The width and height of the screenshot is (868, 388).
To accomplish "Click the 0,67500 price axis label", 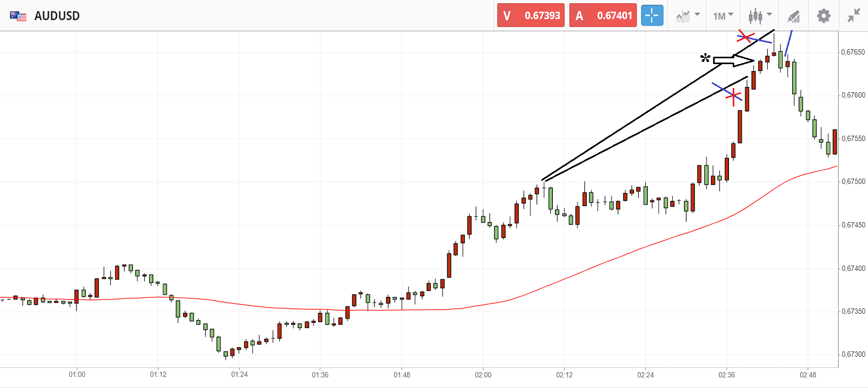I will [853, 182].
